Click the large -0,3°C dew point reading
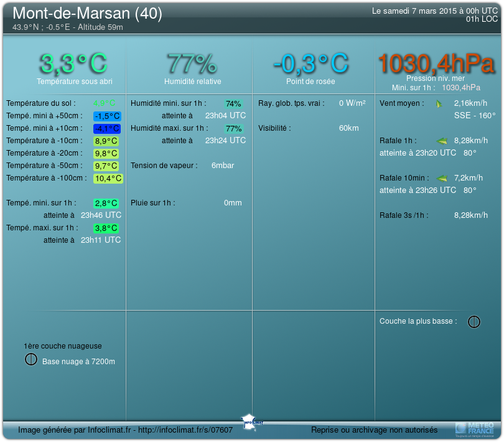504x442 pixels. click(311, 63)
